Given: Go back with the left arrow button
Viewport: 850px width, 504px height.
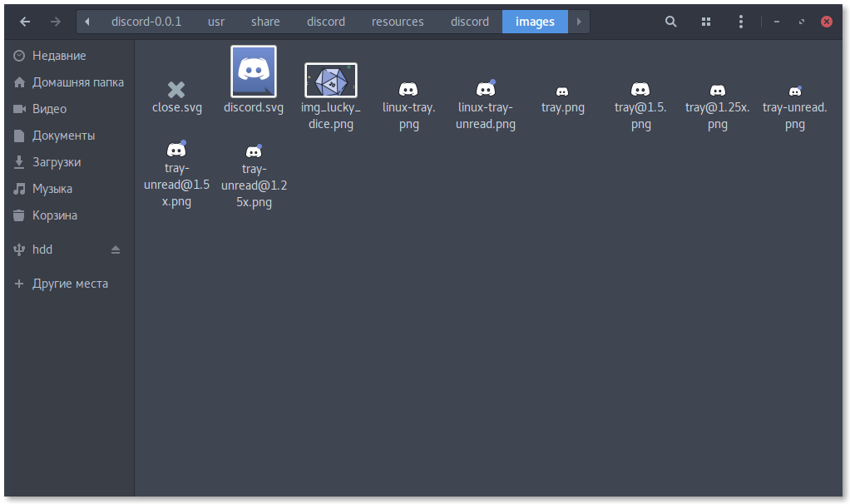Looking at the screenshot, I should [x=25, y=22].
